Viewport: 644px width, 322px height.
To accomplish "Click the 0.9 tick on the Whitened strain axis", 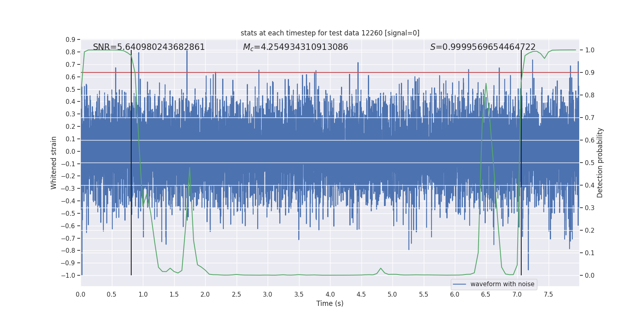I will [x=70, y=39].
